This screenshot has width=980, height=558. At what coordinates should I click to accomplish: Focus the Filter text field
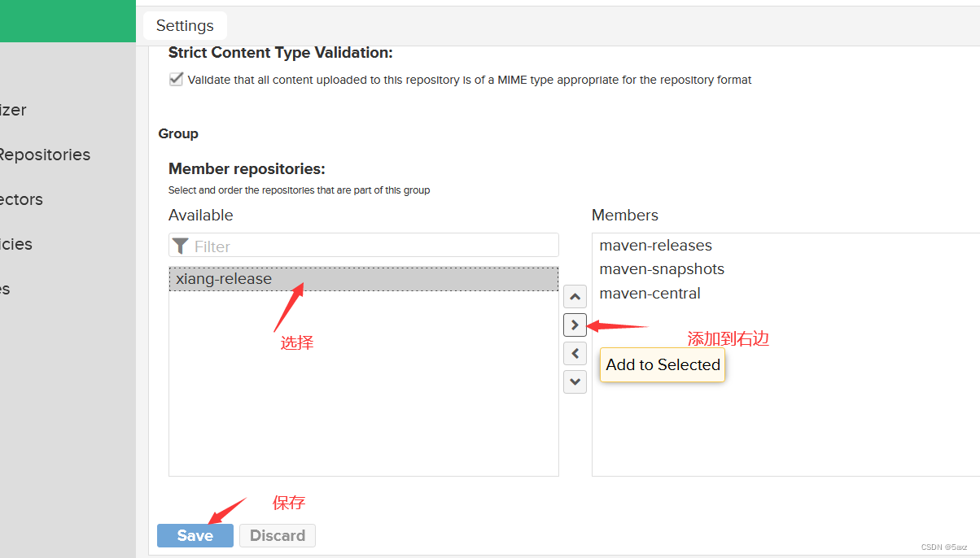pyautogui.click(x=364, y=246)
